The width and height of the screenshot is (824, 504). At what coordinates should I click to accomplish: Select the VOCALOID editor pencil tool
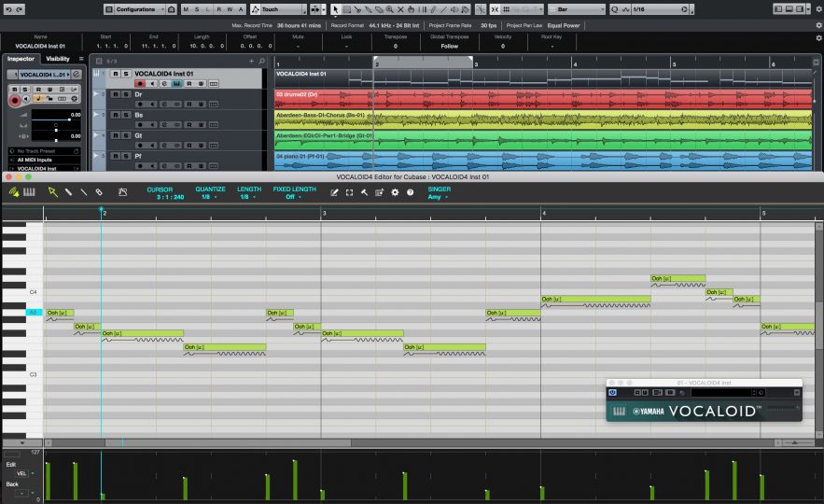[68, 192]
